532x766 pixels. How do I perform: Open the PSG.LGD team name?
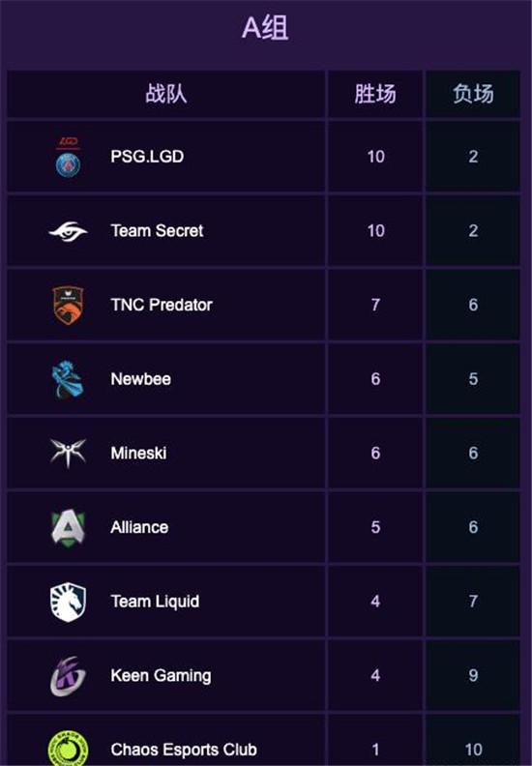[x=147, y=157]
